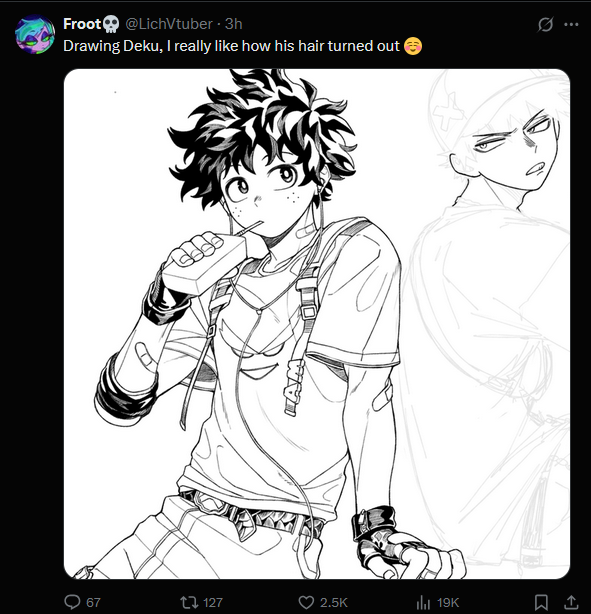Click the 2.5K likes count
This screenshot has height=614, width=591.
pyautogui.click(x=334, y=602)
